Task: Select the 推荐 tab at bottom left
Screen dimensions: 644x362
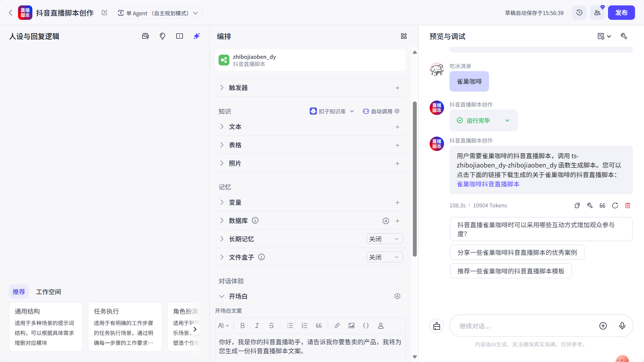Action: [19, 291]
